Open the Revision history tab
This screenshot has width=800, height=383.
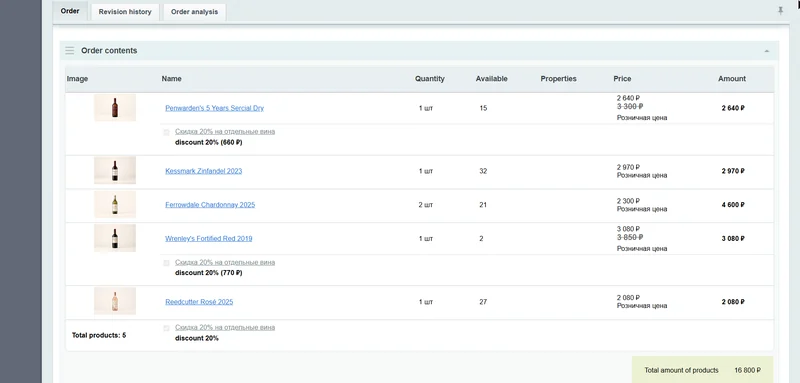(x=125, y=12)
